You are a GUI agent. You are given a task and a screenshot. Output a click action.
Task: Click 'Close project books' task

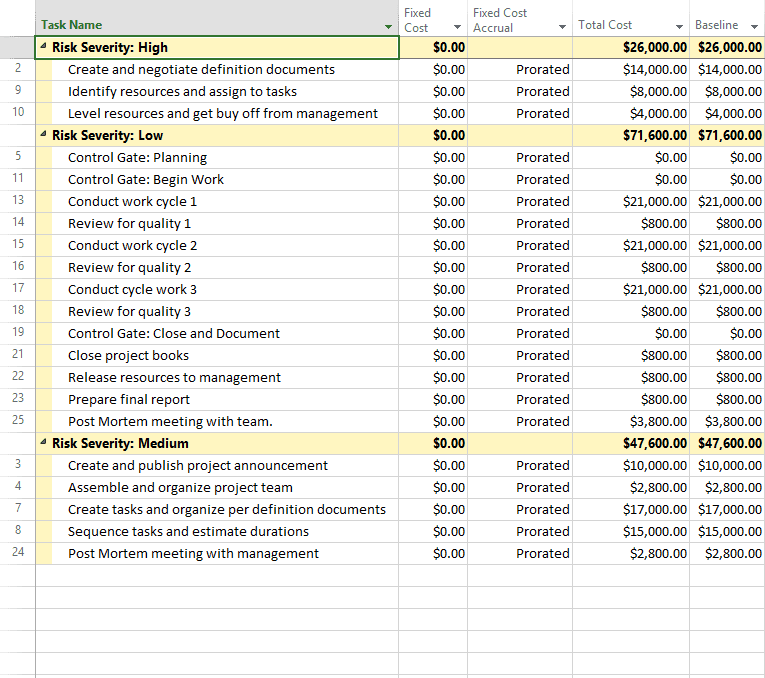click(x=128, y=355)
